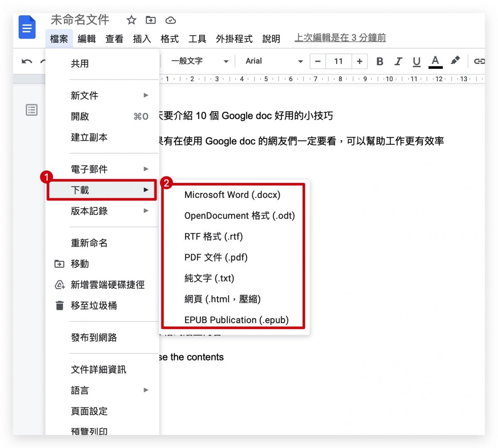Decrease font size with minus button
Screen dimensions: 498x448
pyautogui.click(x=318, y=61)
